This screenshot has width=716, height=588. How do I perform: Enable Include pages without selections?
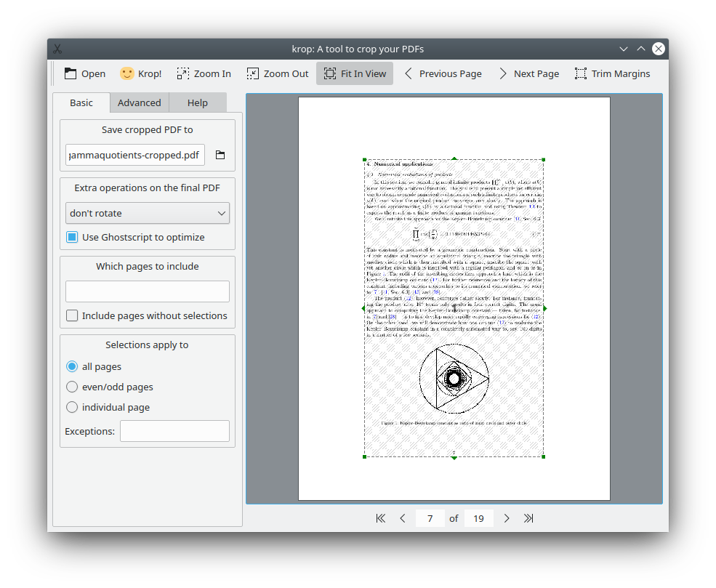point(72,315)
